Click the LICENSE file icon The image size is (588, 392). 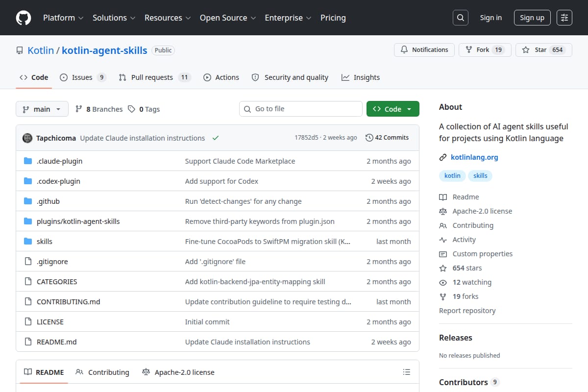tap(28, 322)
